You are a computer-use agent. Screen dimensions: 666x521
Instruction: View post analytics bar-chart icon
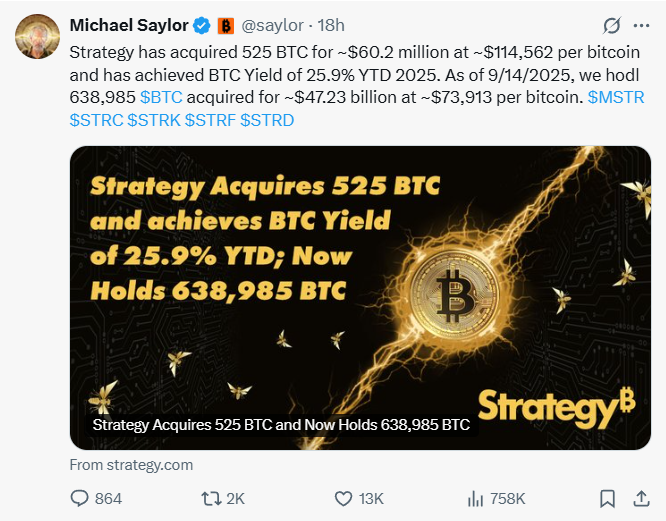476,497
